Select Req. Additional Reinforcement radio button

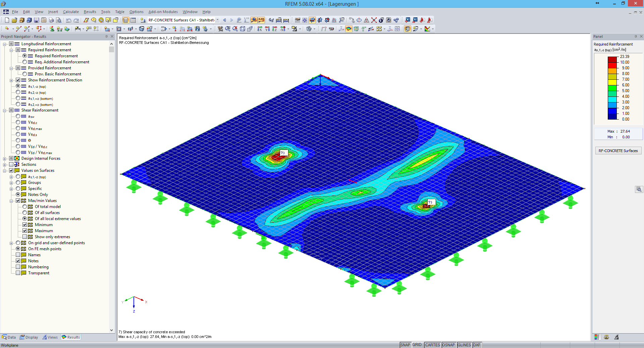pos(25,62)
